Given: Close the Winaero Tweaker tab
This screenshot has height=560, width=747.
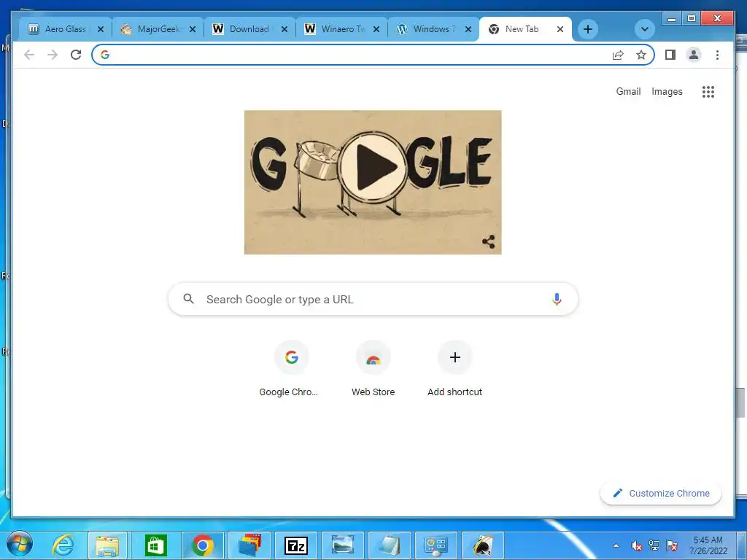Looking at the screenshot, I should click(x=376, y=29).
